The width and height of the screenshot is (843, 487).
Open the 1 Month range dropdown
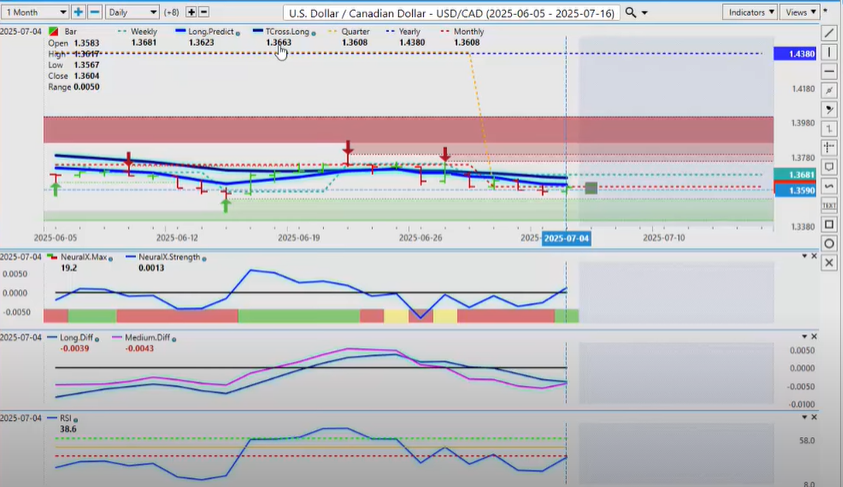tap(35, 12)
